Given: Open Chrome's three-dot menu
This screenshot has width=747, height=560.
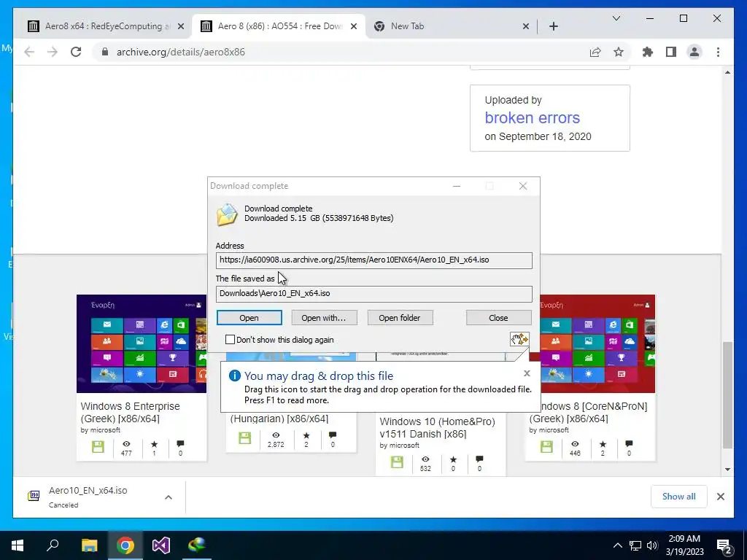Looking at the screenshot, I should pos(718,52).
